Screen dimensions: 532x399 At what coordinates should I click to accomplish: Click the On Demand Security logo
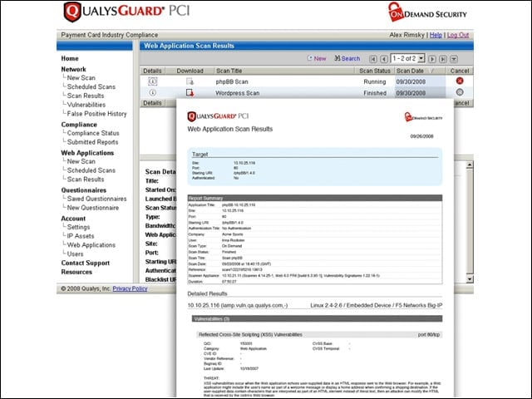(x=427, y=12)
